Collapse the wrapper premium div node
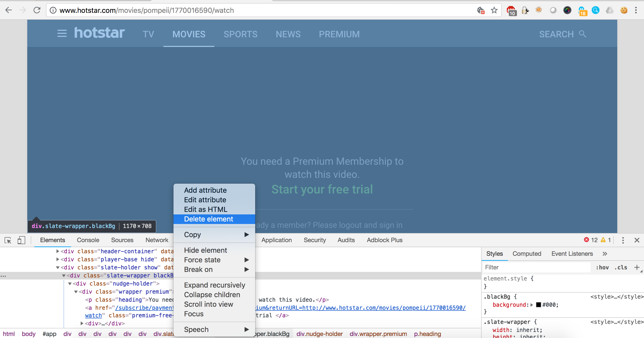The height and width of the screenshot is (338, 644). click(76, 292)
